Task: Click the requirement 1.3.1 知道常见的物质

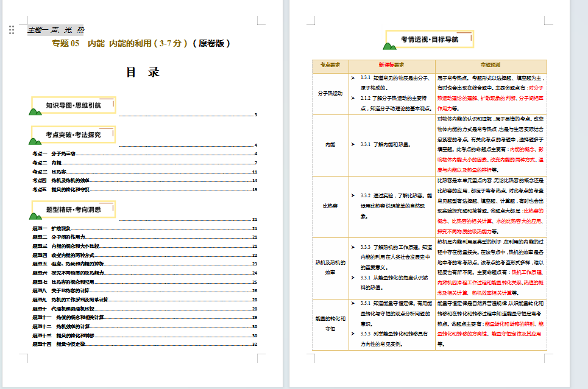Action: tap(395, 83)
